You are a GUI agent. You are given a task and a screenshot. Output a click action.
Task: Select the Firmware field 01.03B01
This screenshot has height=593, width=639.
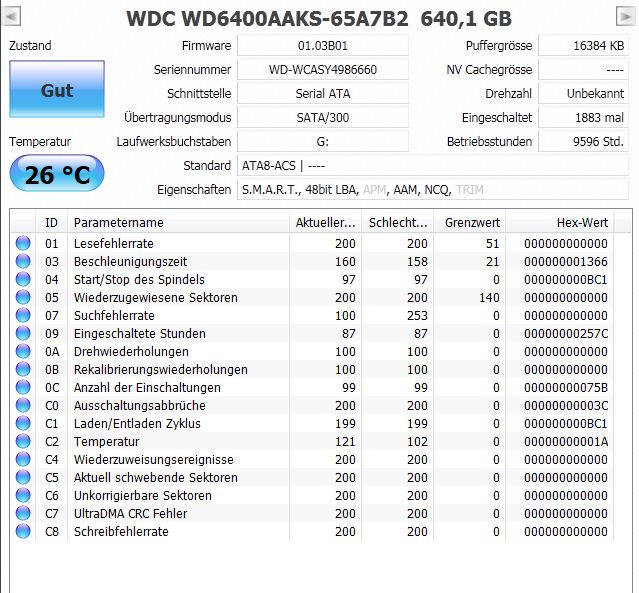click(323, 45)
